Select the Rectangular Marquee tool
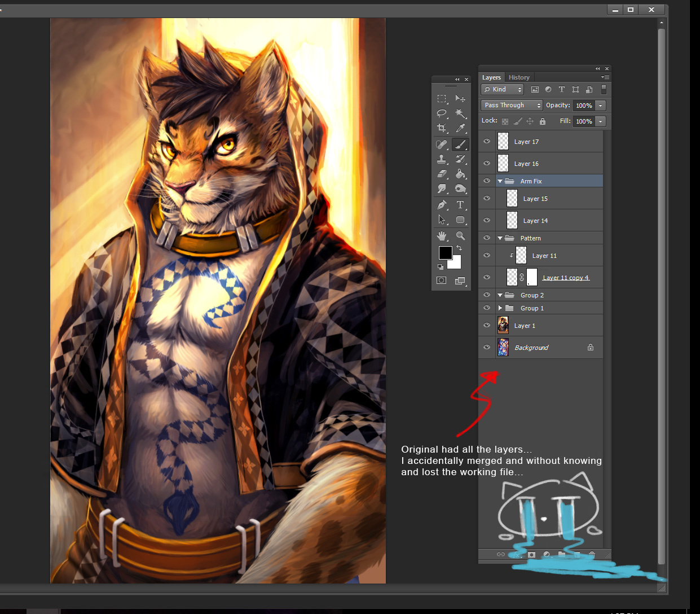The image size is (700, 614). [x=442, y=98]
